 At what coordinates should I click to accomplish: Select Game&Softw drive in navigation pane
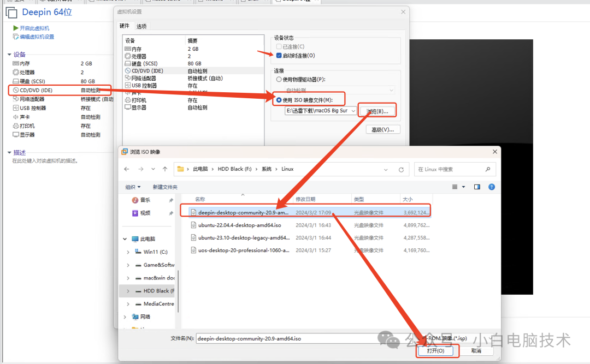(x=158, y=265)
